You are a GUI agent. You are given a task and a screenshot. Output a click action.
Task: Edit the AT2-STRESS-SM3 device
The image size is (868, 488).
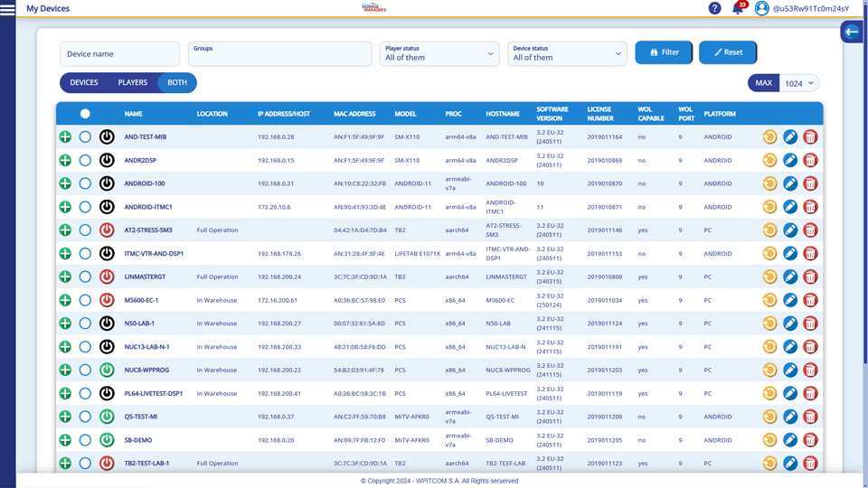pos(790,230)
